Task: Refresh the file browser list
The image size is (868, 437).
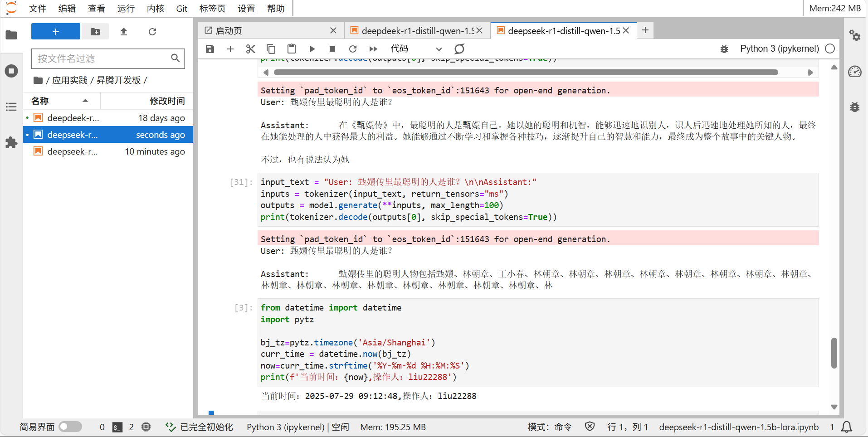Action: (152, 32)
